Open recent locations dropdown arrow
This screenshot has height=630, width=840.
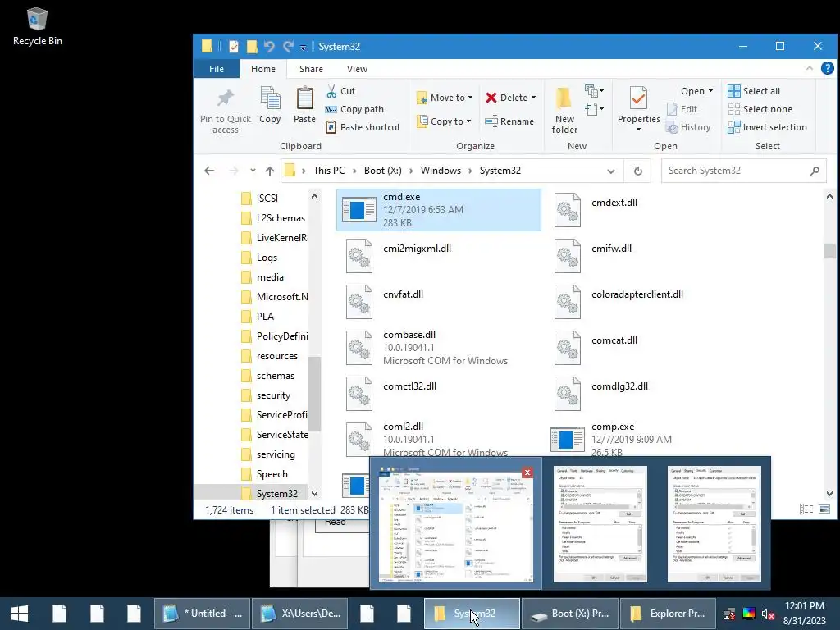click(253, 171)
